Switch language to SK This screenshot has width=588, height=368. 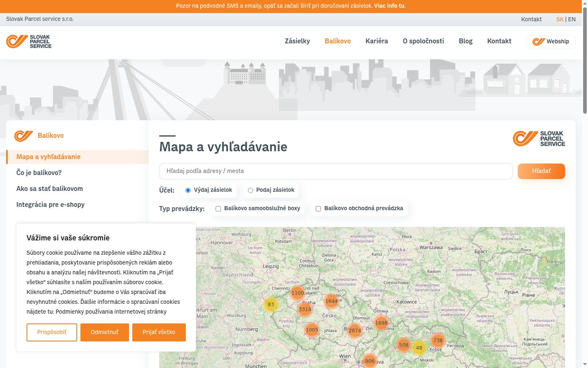pos(560,19)
